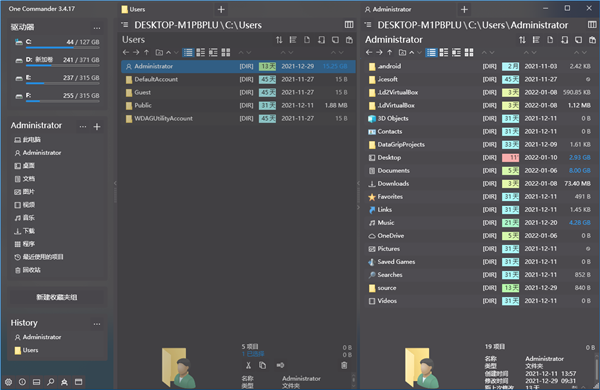Add new tab next to Administrator tab
The width and height of the screenshot is (600, 390).
coord(464,9)
